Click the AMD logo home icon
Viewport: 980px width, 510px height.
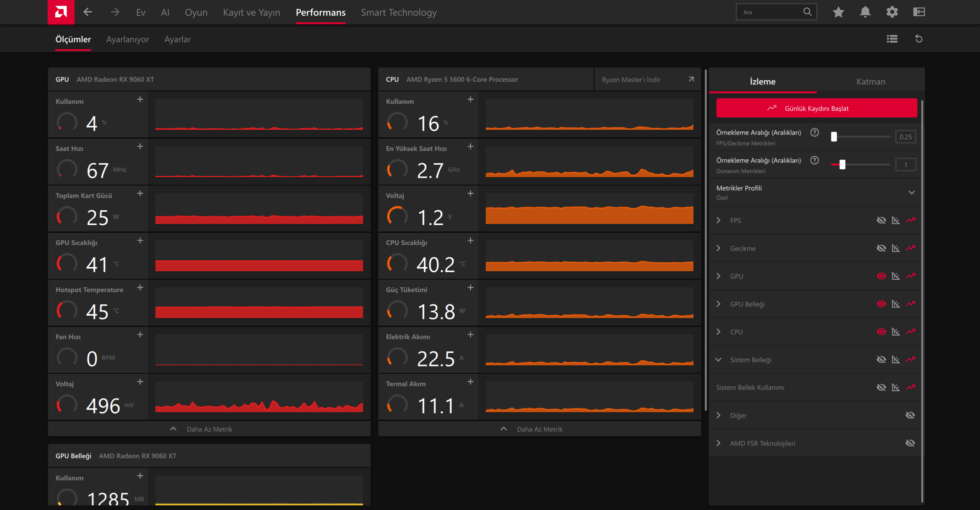[x=61, y=12]
